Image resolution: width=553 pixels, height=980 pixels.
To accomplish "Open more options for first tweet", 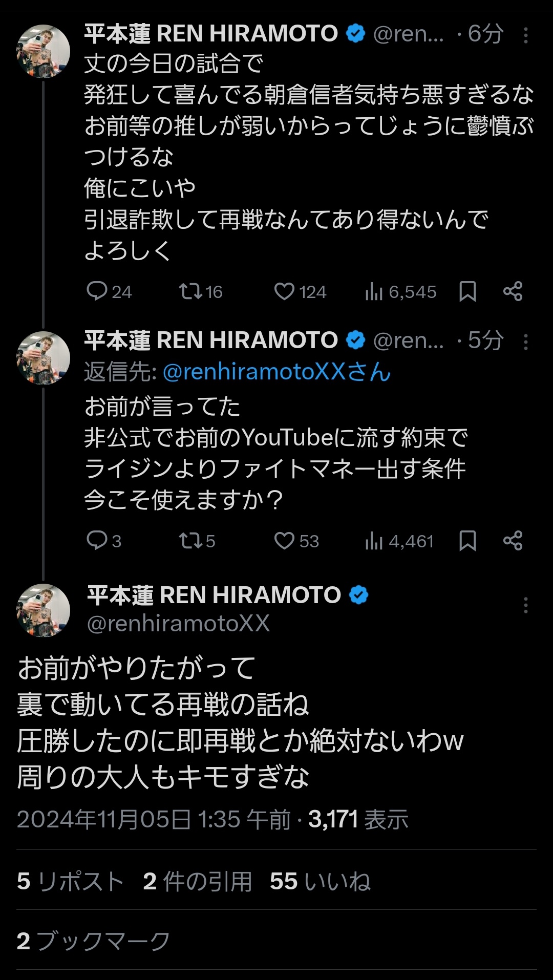I will tap(525, 35).
